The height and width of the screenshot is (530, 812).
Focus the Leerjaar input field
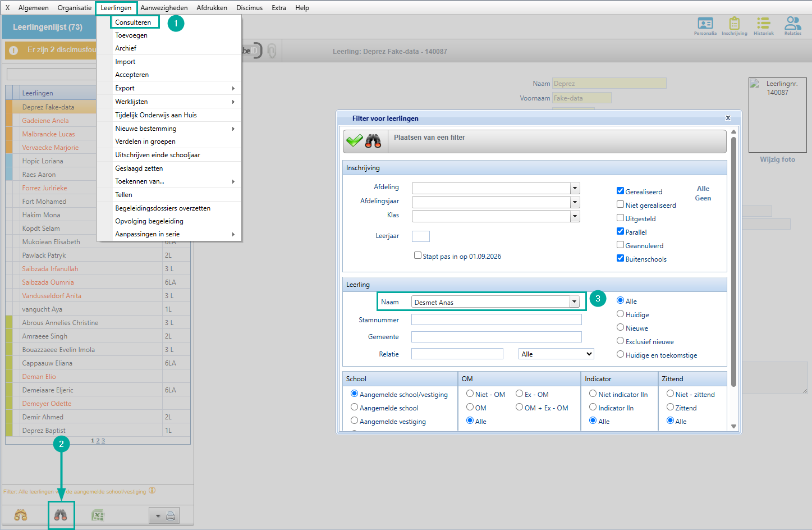[x=421, y=236]
